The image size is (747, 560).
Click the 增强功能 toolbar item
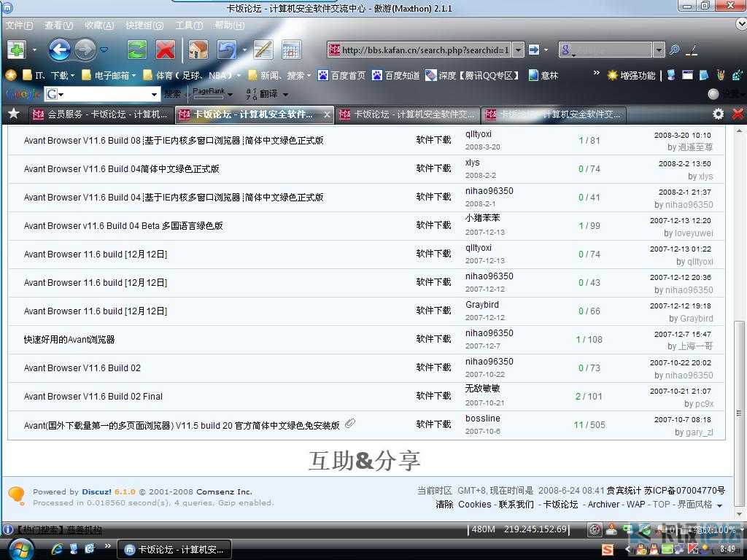click(x=631, y=75)
